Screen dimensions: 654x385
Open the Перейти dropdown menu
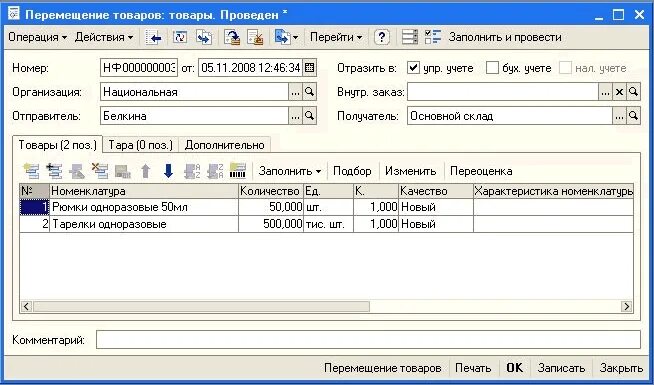pyautogui.click(x=336, y=38)
